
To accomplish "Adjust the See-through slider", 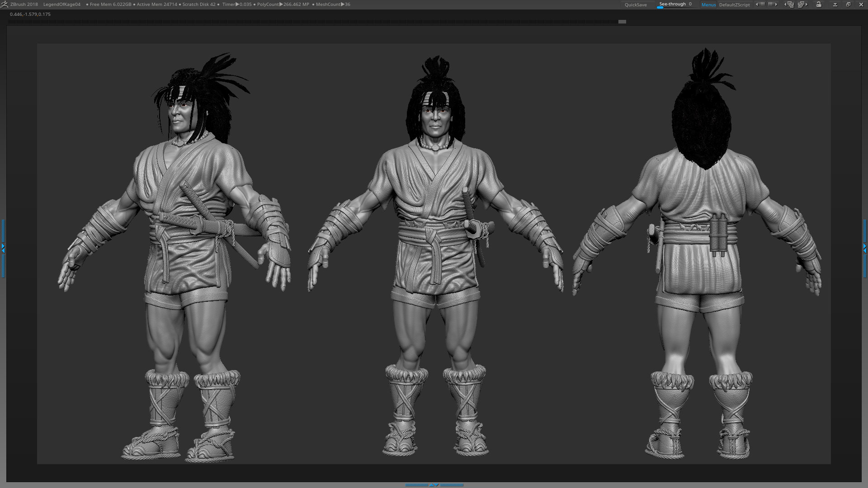I will coord(676,5).
